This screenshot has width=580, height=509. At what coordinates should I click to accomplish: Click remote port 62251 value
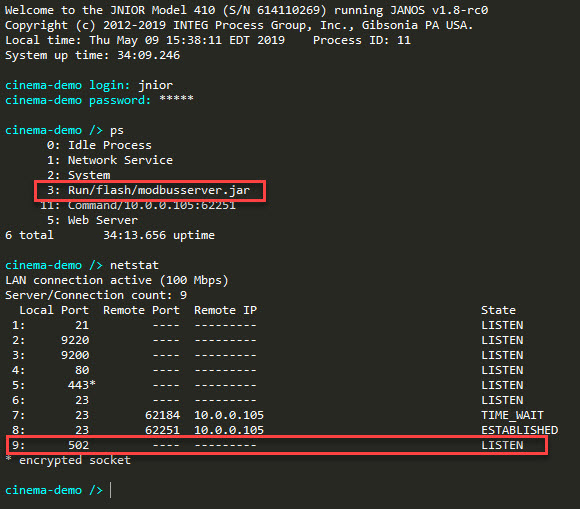click(162, 430)
